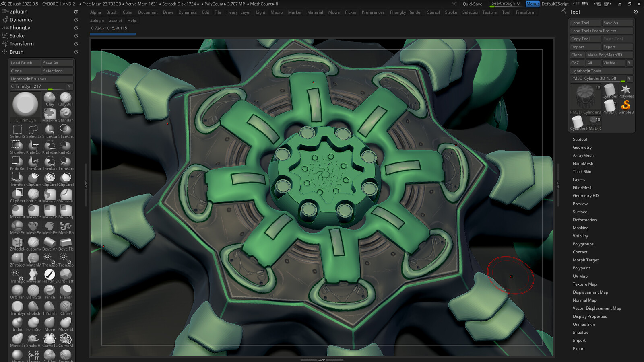Open the Preferences menu
This screenshot has width=644, height=362.
click(x=373, y=12)
